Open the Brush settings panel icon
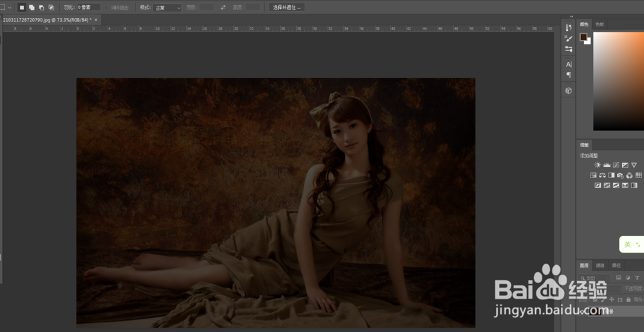644x332 pixels. tap(569, 39)
